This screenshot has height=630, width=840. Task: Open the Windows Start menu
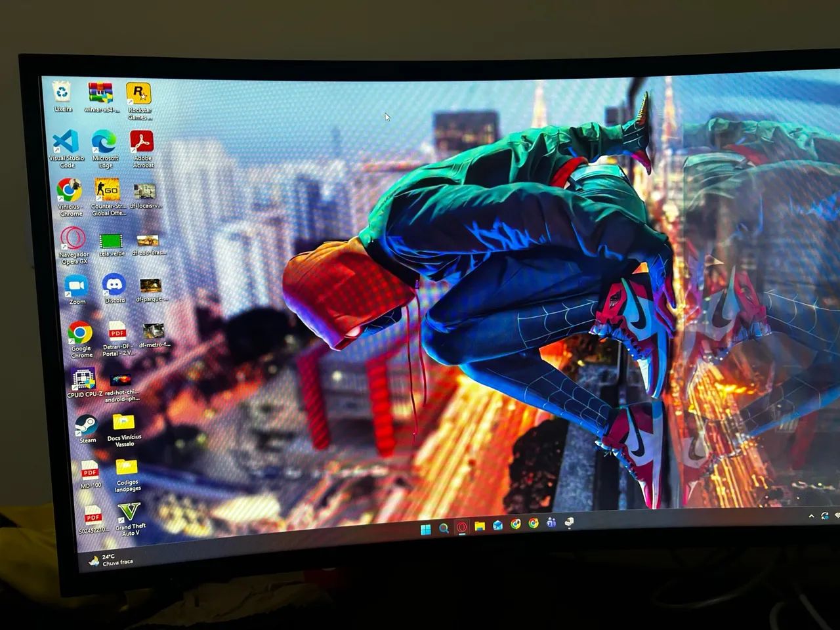(x=425, y=529)
